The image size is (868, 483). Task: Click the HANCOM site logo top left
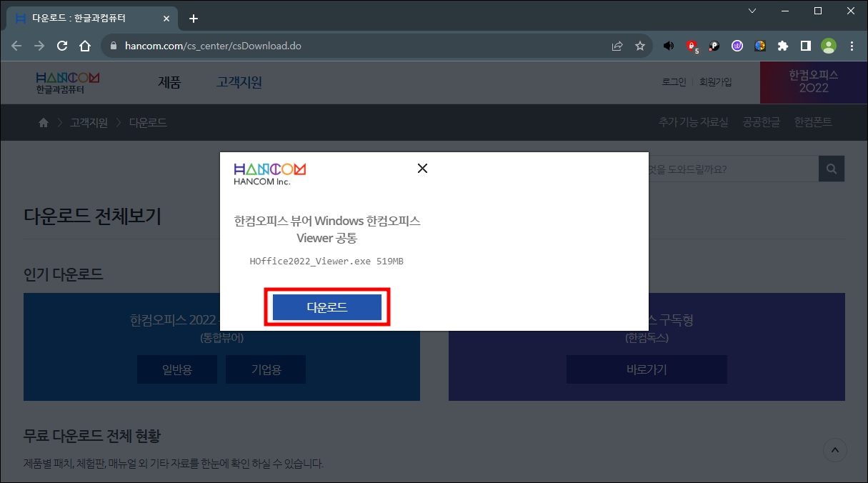(68, 82)
